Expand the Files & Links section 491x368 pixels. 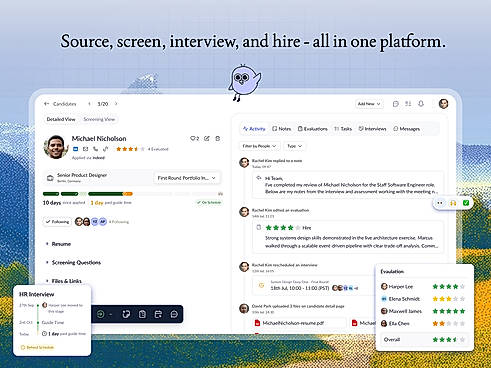click(x=64, y=281)
